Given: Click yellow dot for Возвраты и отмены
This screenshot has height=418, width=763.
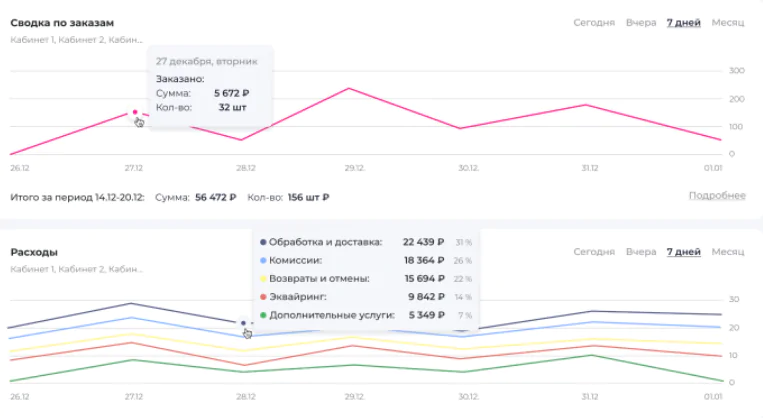Looking at the screenshot, I should [263, 278].
